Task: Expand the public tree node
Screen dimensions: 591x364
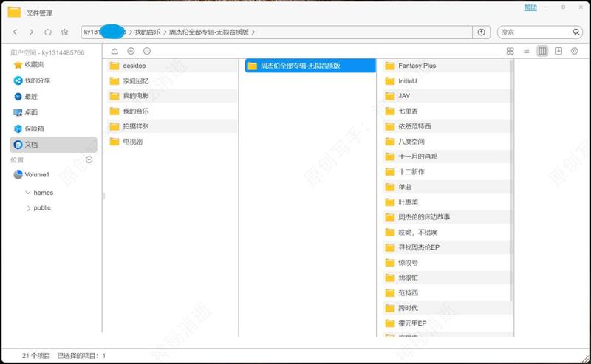Action: pos(28,208)
